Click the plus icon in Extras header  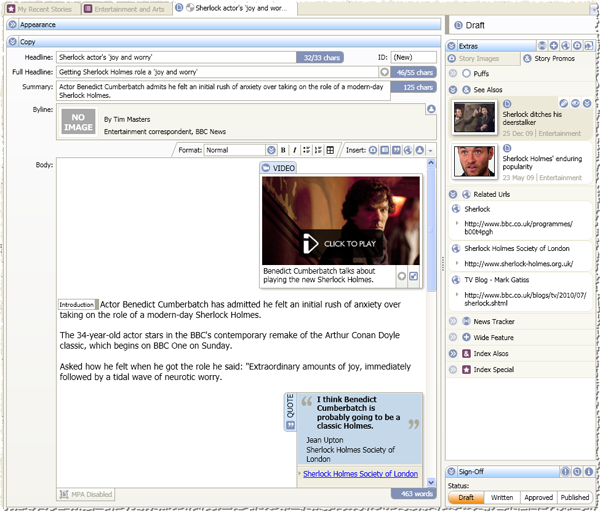(554, 46)
